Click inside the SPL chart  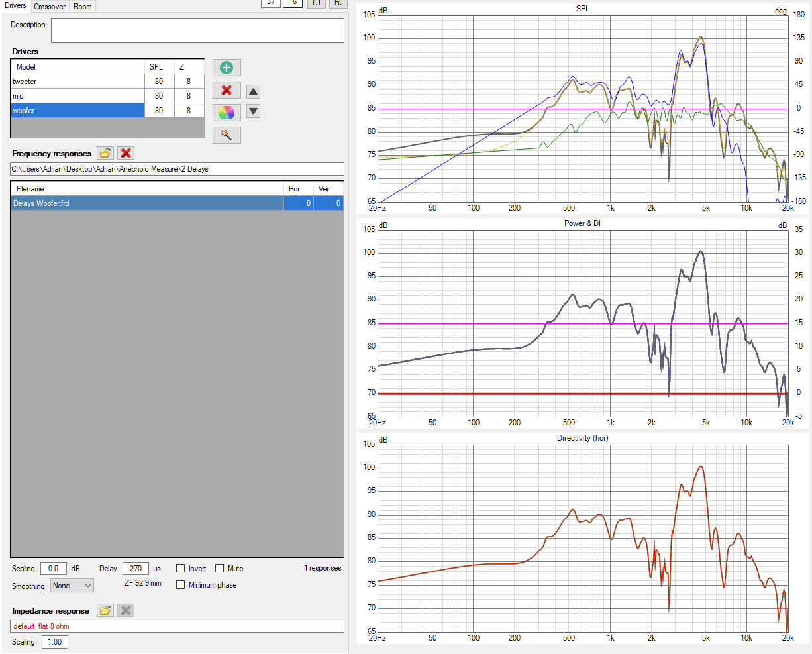pos(582,108)
